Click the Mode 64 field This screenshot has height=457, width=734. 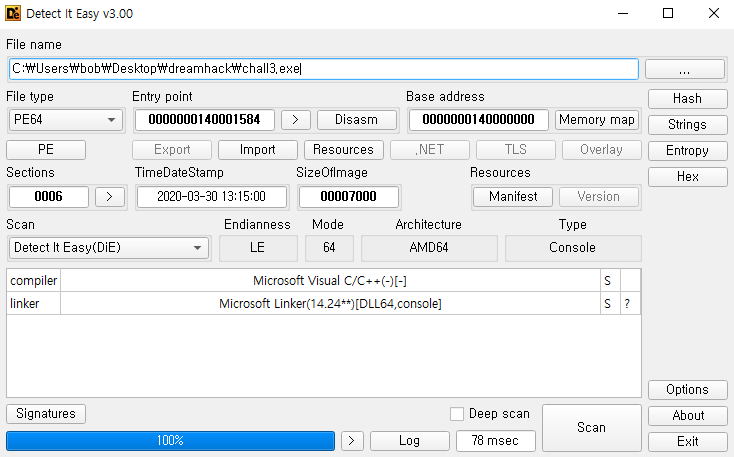(329, 248)
